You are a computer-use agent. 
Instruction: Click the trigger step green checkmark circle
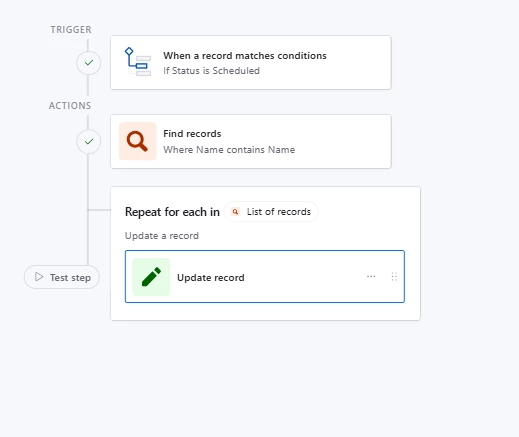click(89, 63)
